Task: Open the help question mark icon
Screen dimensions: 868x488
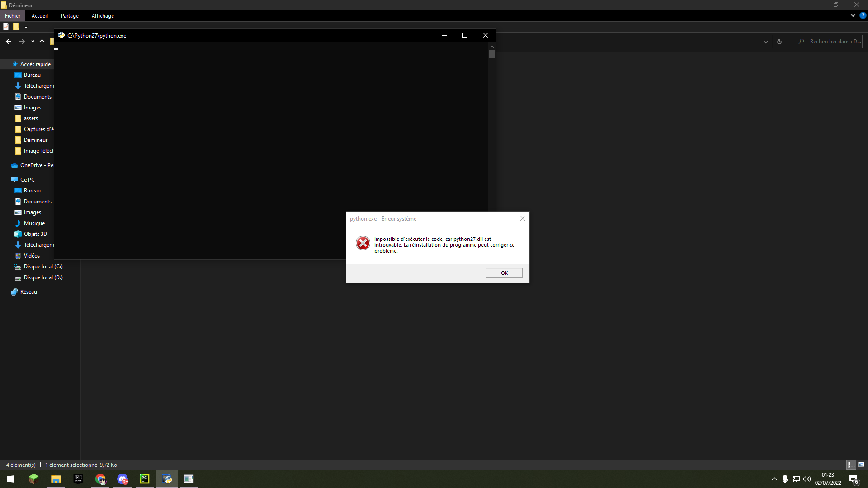Action: [863, 15]
